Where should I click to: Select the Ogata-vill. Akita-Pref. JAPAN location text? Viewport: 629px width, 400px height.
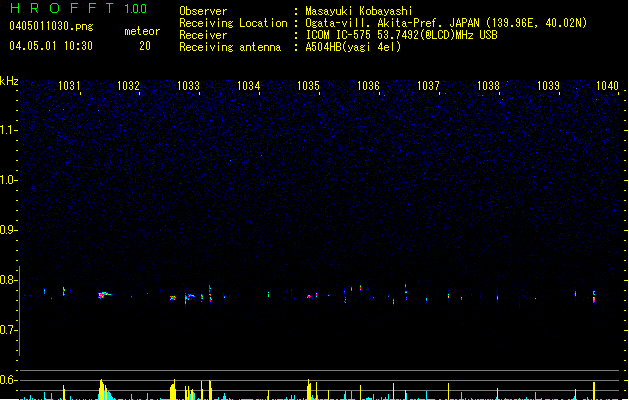click(446, 23)
